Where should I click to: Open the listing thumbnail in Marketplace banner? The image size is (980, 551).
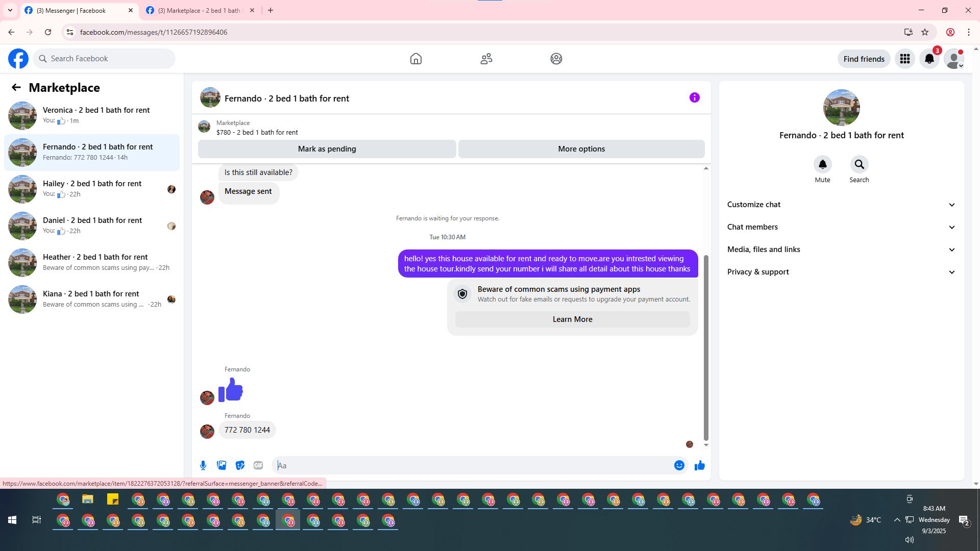pyautogui.click(x=204, y=127)
